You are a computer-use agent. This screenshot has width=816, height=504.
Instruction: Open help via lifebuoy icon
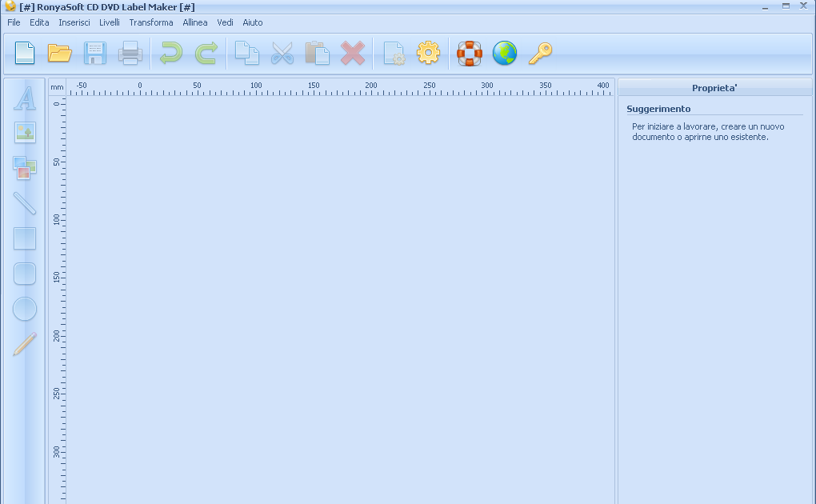(x=470, y=53)
